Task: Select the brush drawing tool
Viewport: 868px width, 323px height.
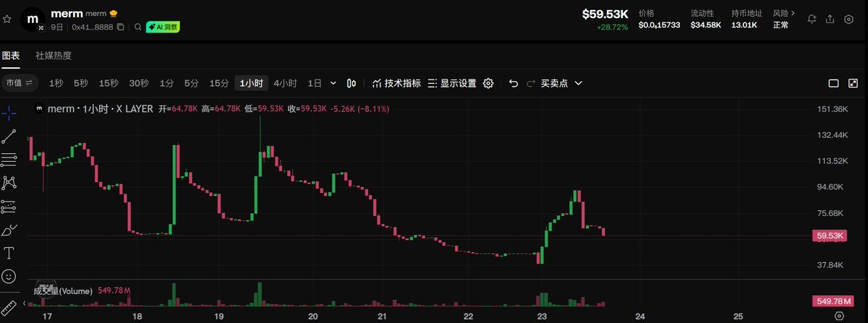Action: pyautogui.click(x=9, y=230)
